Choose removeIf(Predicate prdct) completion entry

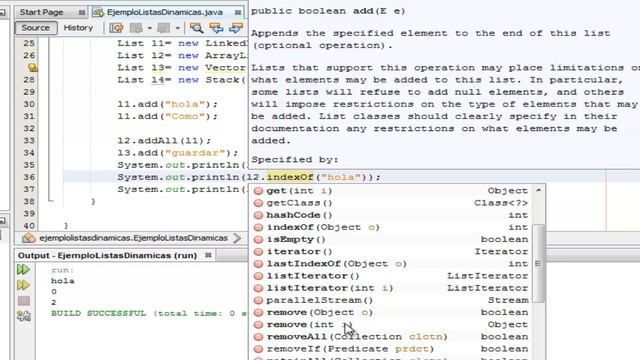pos(391,349)
